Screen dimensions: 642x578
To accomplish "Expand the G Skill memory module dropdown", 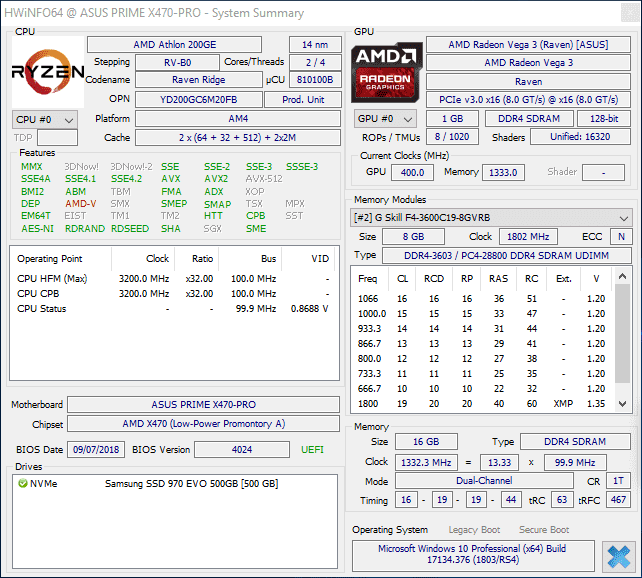I will click(x=491, y=218).
